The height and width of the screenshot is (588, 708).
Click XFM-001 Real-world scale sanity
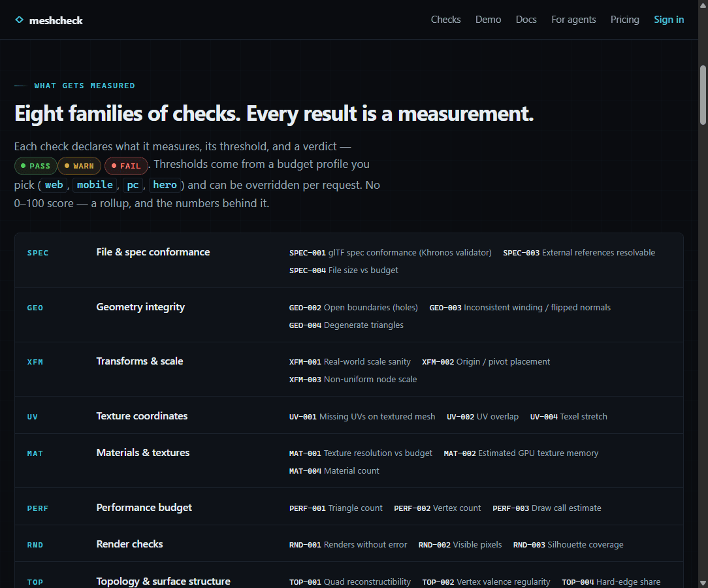(350, 362)
